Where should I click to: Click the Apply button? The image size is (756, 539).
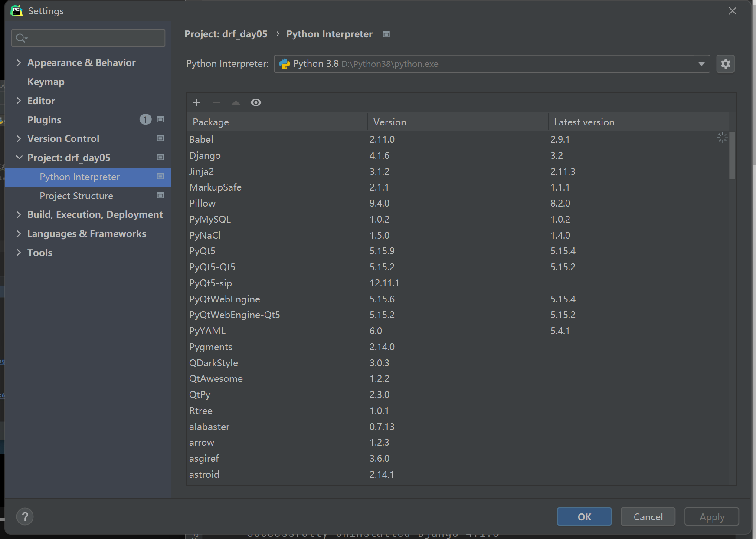[712, 516]
